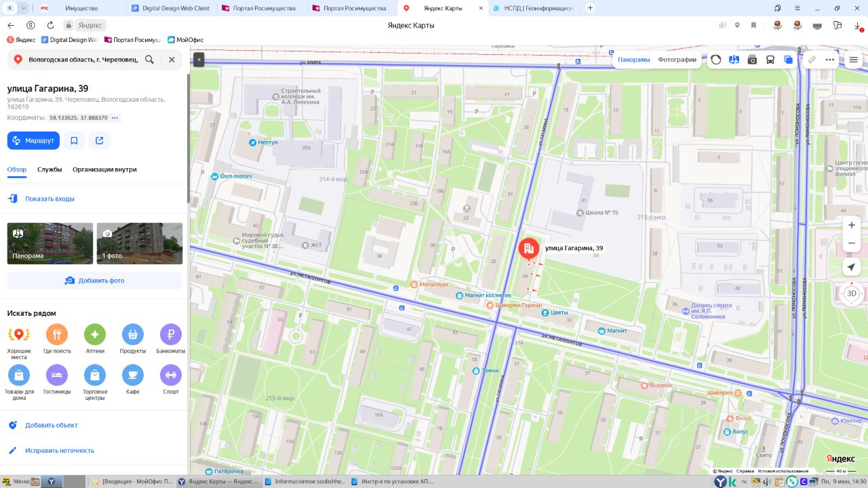Toggle 3D map tilt
Screen dimensions: 868x488
[x=852, y=293]
